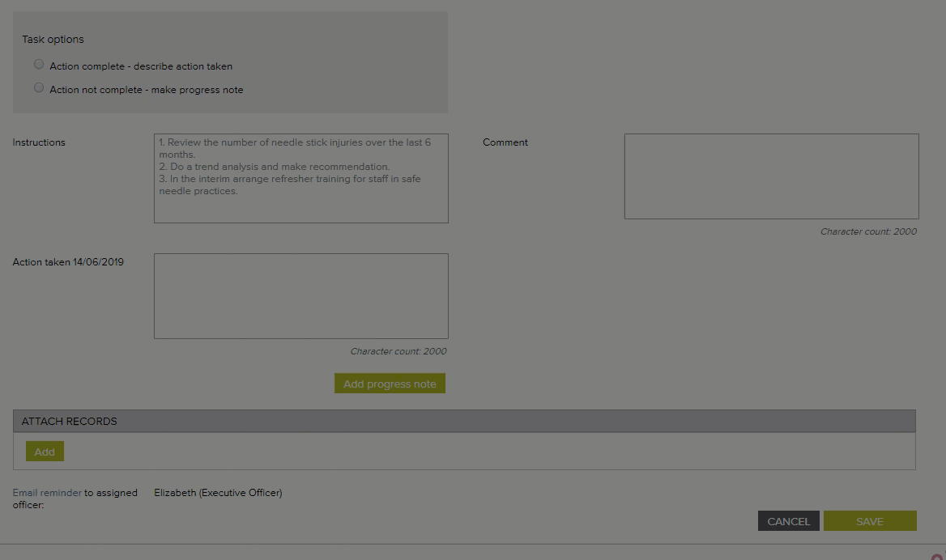Click the Comment field label
This screenshot has width=946, height=560.
(505, 142)
